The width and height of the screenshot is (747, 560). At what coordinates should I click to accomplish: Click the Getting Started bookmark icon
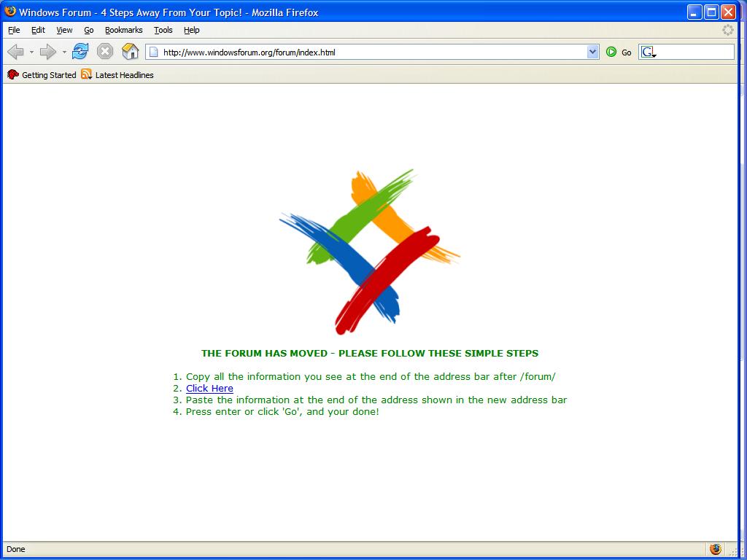click(13, 74)
